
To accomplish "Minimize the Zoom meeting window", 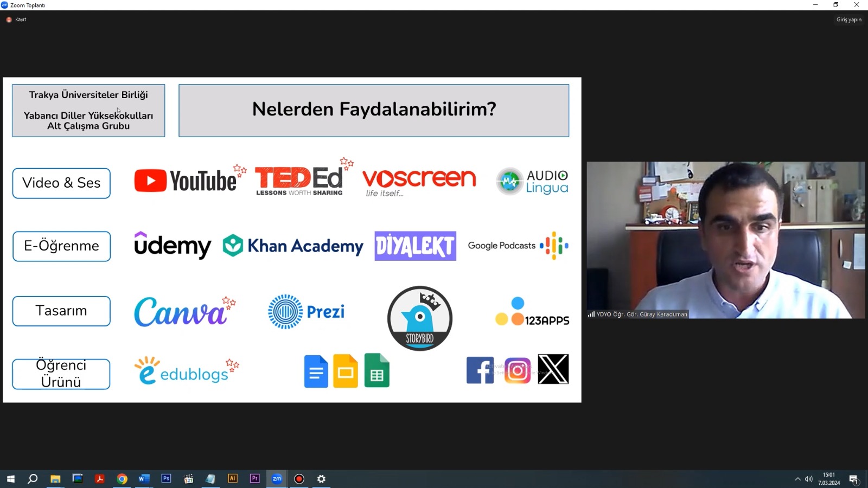I will [x=815, y=5].
